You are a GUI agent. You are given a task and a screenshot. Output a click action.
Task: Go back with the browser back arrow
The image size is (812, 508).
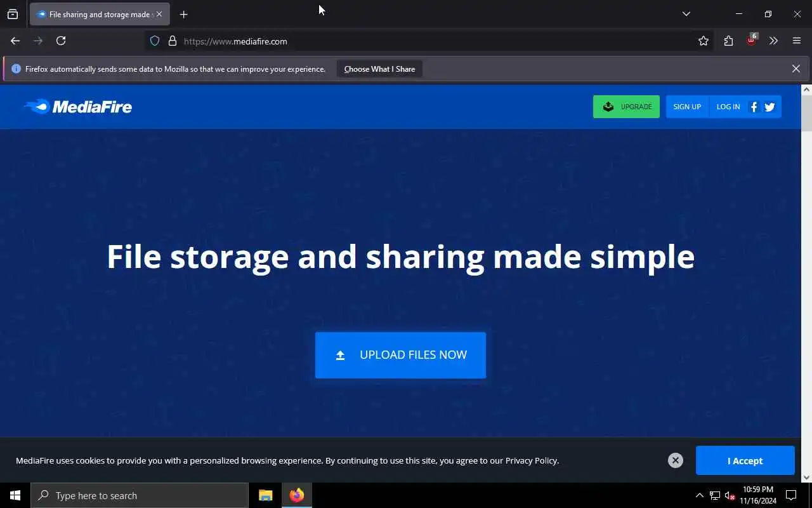tap(15, 41)
